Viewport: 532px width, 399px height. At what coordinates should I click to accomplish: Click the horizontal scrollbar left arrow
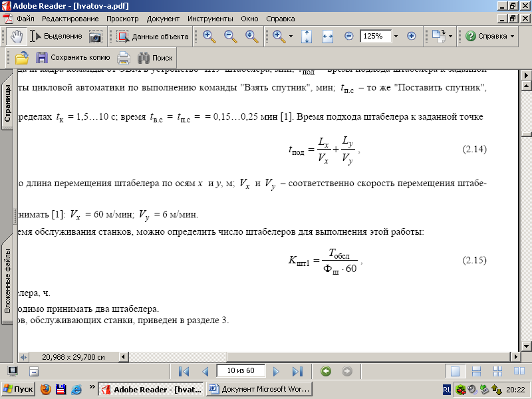coord(124,357)
